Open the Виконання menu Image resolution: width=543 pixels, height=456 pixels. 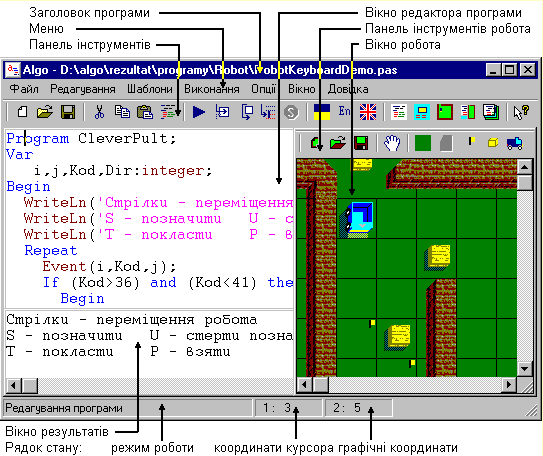(212, 89)
